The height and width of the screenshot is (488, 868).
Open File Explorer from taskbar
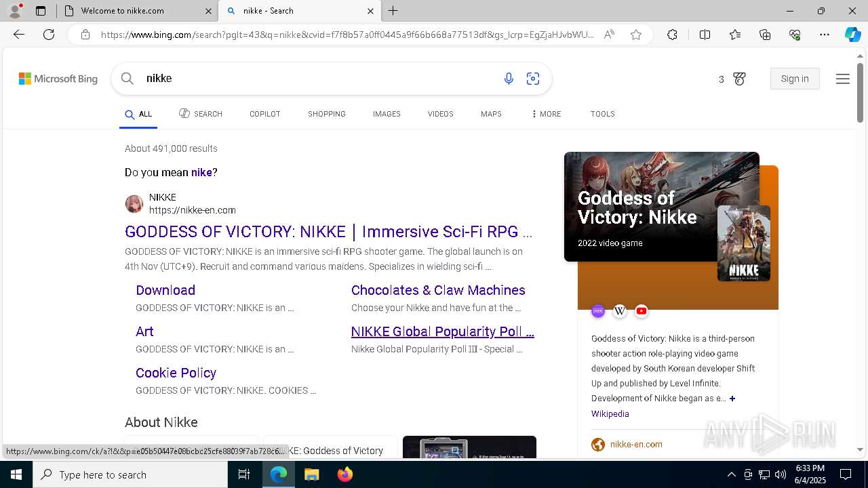tap(311, 474)
